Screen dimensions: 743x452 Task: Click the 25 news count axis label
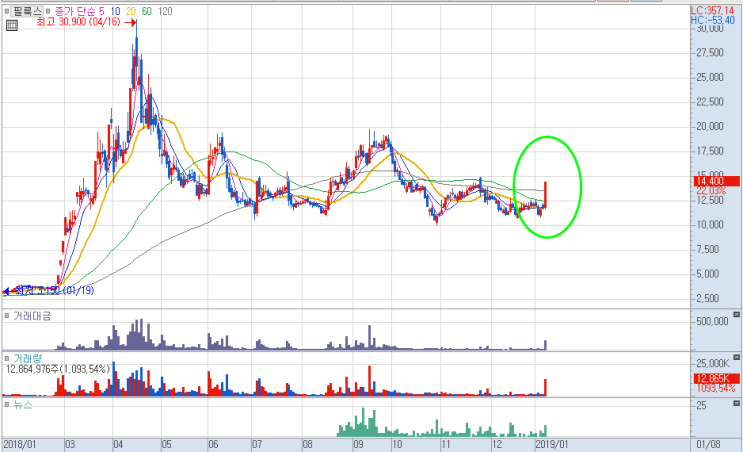click(x=701, y=406)
